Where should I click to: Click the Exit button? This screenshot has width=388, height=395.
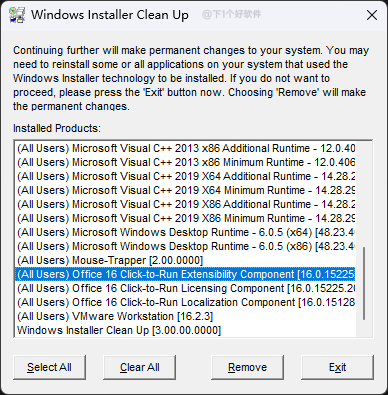tap(337, 367)
